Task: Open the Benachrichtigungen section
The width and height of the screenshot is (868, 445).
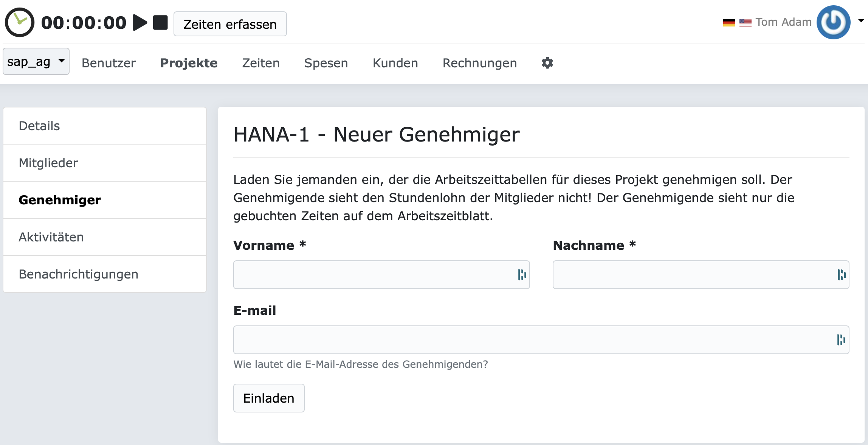Action: click(x=79, y=274)
